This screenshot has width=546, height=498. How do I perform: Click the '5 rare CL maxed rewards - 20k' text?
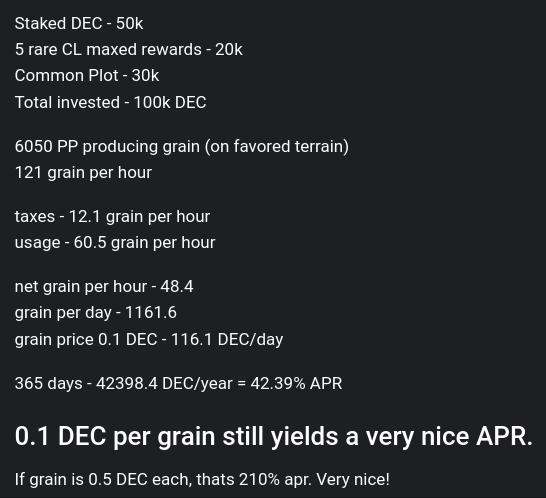click(128, 49)
